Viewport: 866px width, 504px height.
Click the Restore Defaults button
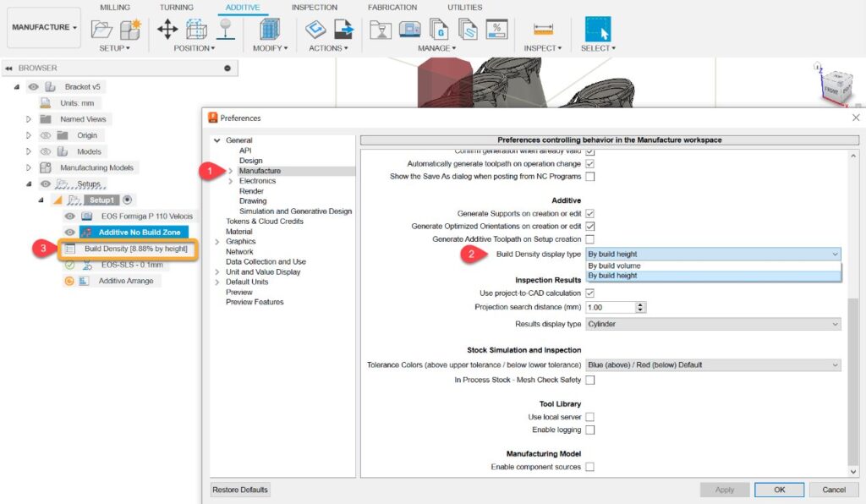pos(239,490)
